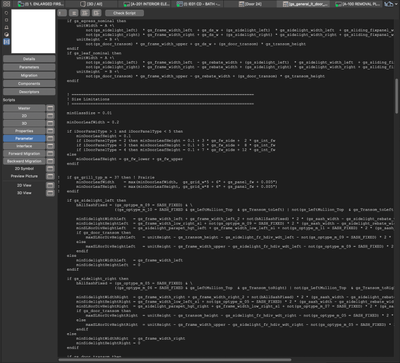Select the elevation preview icon beside thumbnail
Screen dimensions: 400x363
[7, 27]
